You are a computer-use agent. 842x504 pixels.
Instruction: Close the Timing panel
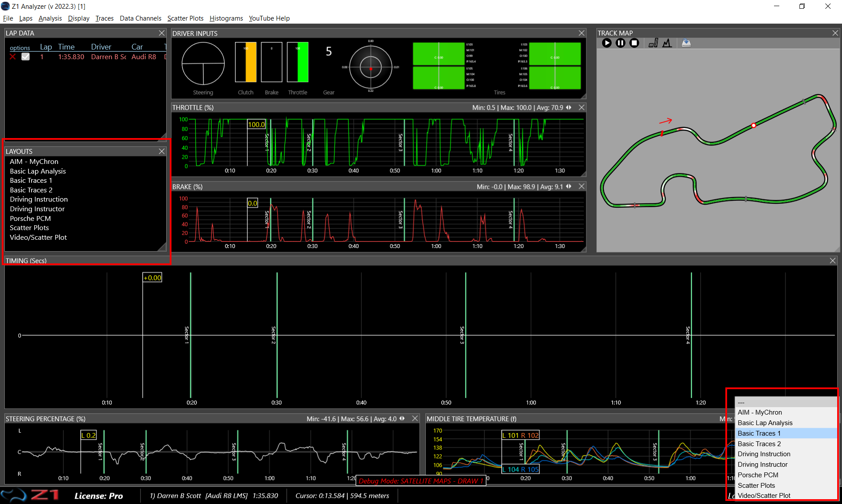click(833, 261)
